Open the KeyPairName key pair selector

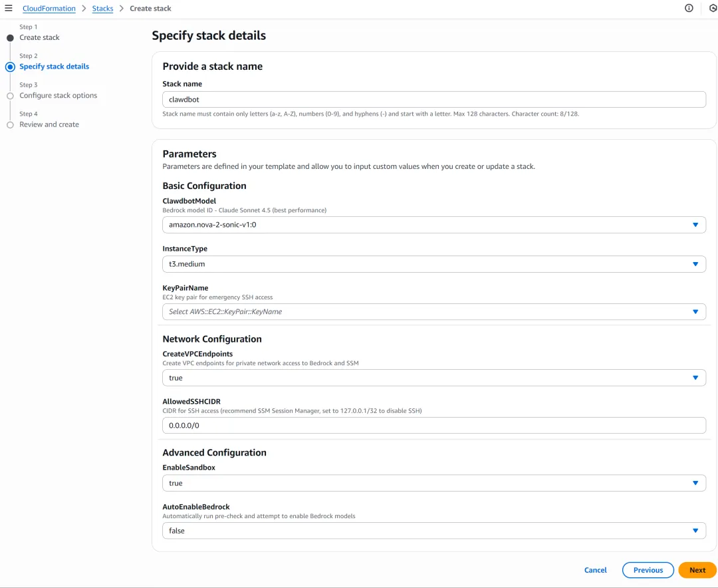tap(433, 312)
